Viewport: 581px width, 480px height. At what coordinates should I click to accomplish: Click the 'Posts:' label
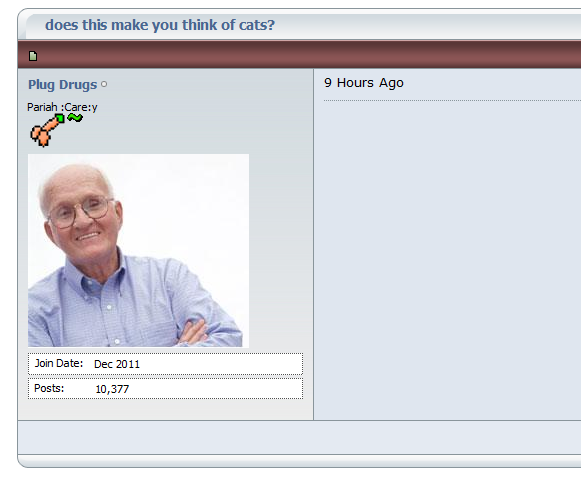[49, 388]
